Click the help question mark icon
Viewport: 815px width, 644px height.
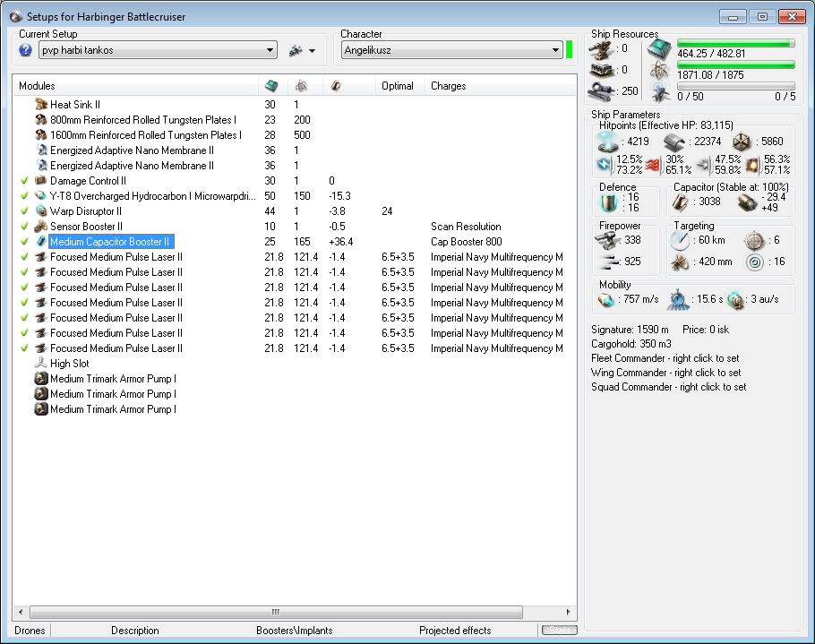pos(25,50)
